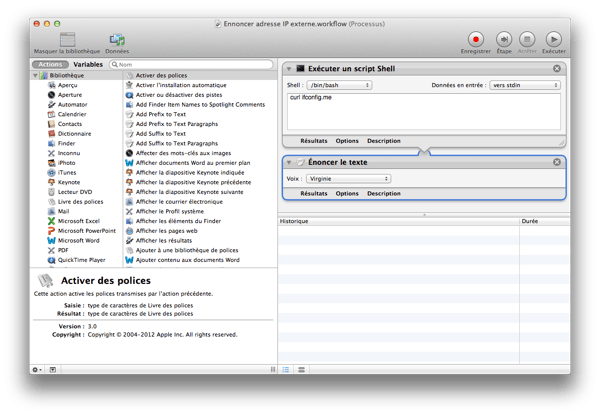Viewport: 600px width, 415px height.
Task: Switch to the Actions tab
Action: 52,64
